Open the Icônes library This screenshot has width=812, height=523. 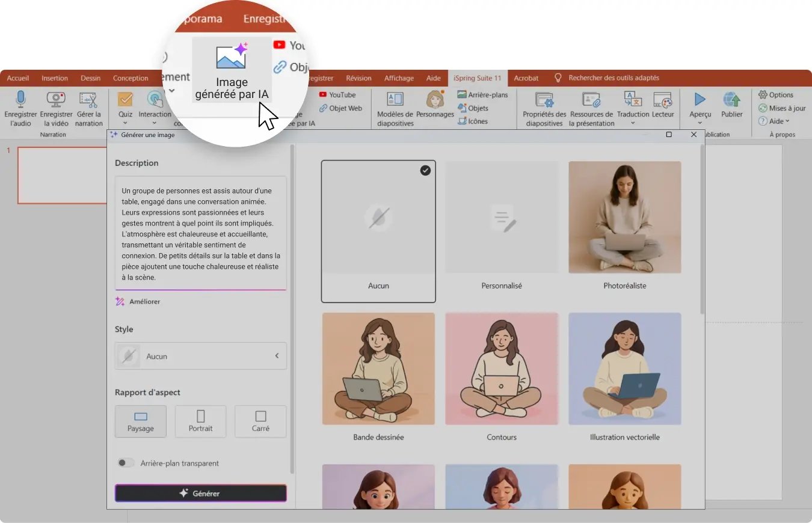click(x=473, y=121)
